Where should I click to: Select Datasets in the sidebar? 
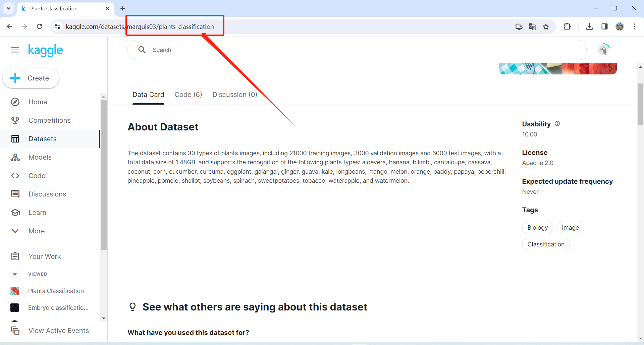(x=50, y=139)
